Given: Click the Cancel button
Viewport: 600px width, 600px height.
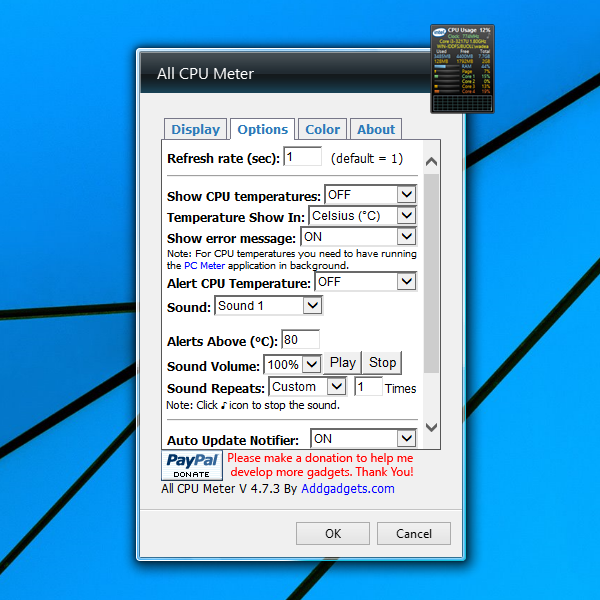Looking at the screenshot, I should 414,533.
